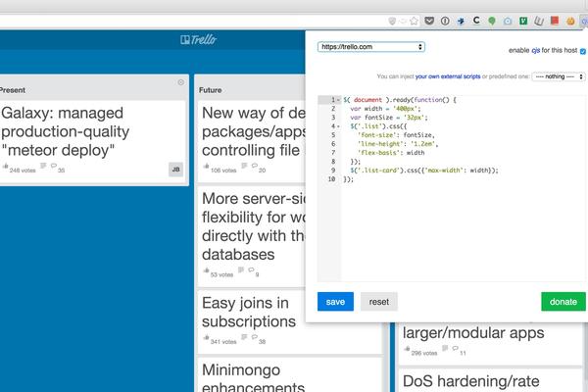Click the Trello logo in header

pos(198,39)
